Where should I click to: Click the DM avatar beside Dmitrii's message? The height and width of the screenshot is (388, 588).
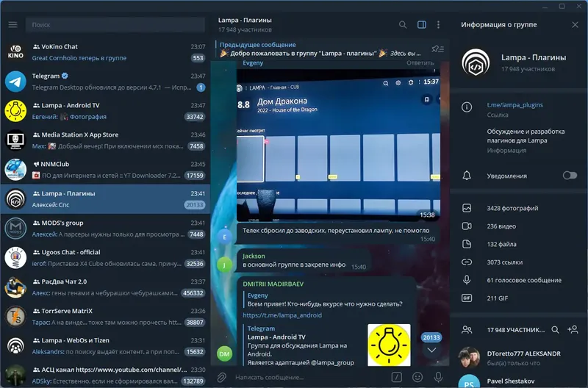pyautogui.click(x=225, y=354)
